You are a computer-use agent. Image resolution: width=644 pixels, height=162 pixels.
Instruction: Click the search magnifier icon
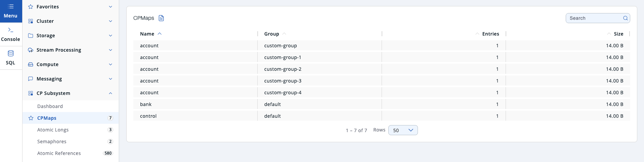(x=625, y=18)
